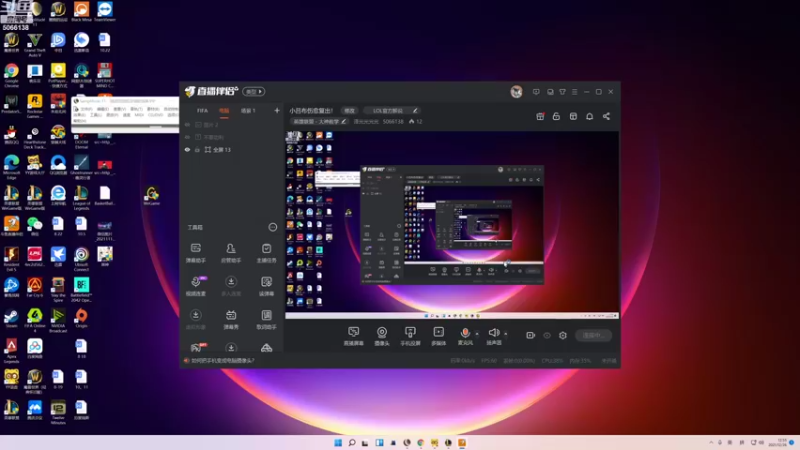The width and height of the screenshot is (800, 450).
Task: Open the feedback message icon in title bar
Action: coord(536,92)
